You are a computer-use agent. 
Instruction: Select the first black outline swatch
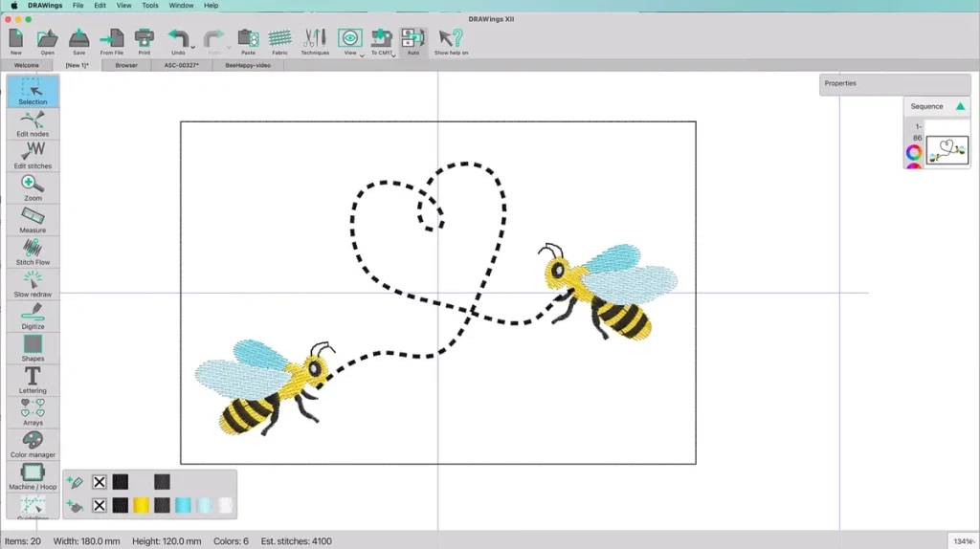pos(121,482)
